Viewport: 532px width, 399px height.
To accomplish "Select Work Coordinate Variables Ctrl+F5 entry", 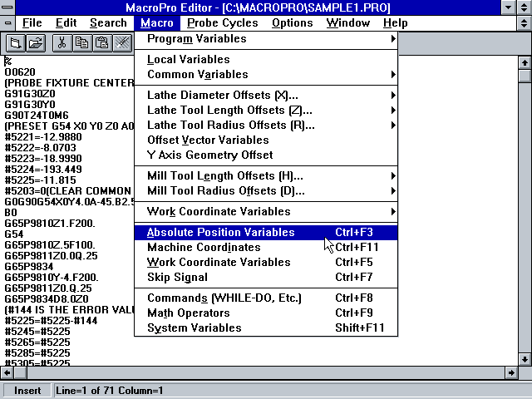I will [266, 263].
